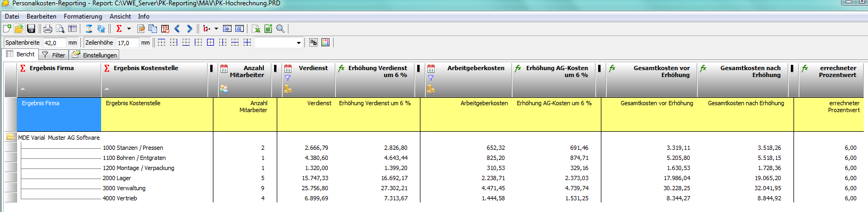The height and width of the screenshot is (212, 868).
Task: Export report with green Excel icon
Action: point(268,29)
